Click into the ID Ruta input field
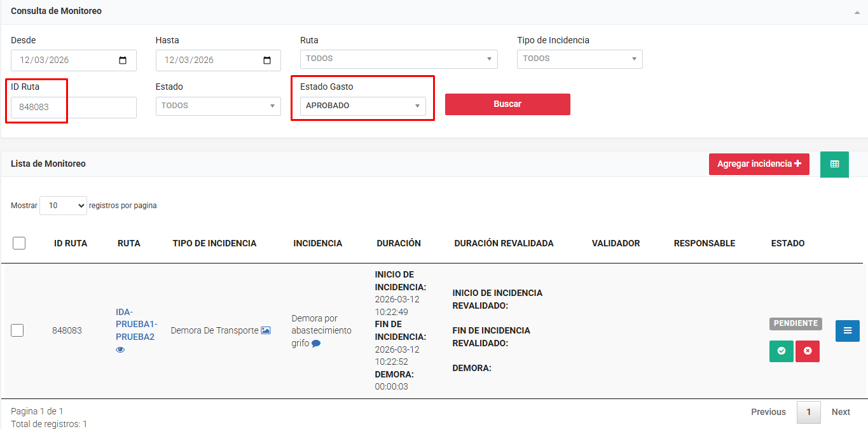Viewport: 868px width, 429px height. (73, 108)
